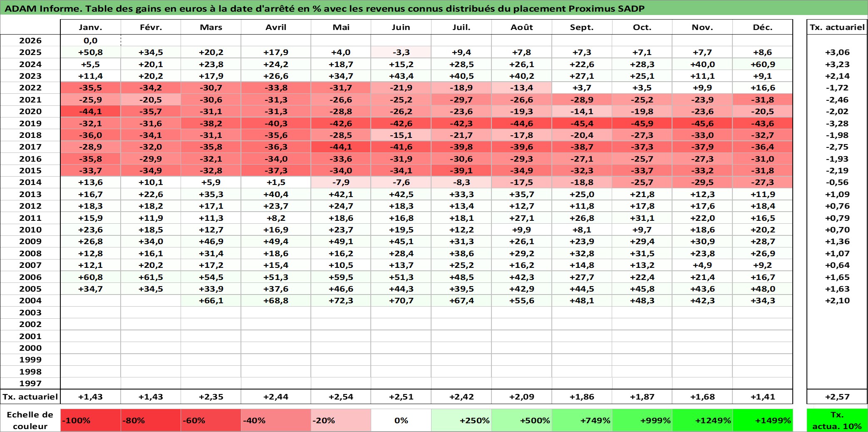The height and width of the screenshot is (432, 868).
Task: Select -44,1 in May 2017
Action: pyautogui.click(x=341, y=147)
